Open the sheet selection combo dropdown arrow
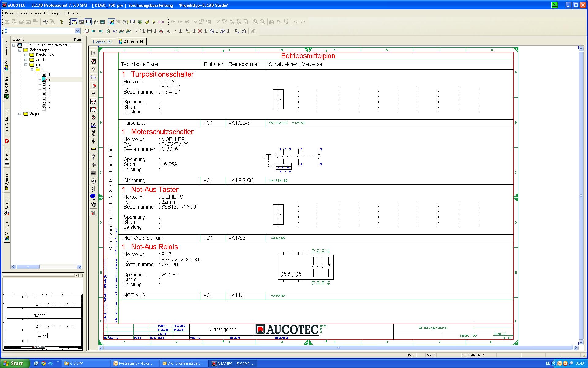Screen dimensions: 588x368 [x=77, y=31]
